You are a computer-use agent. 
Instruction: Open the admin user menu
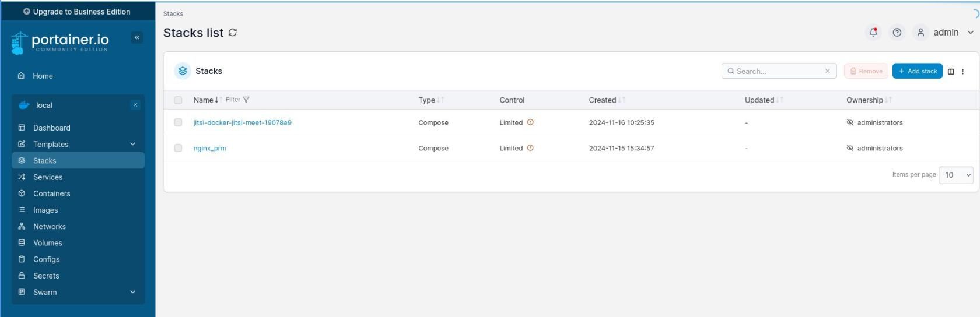pos(945,33)
